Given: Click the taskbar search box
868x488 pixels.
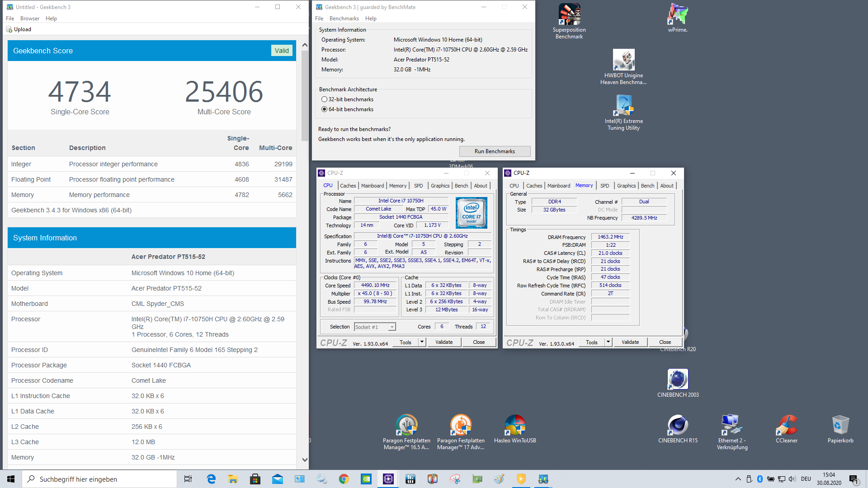Looking at the screenshot, I should tap(99, 479).
